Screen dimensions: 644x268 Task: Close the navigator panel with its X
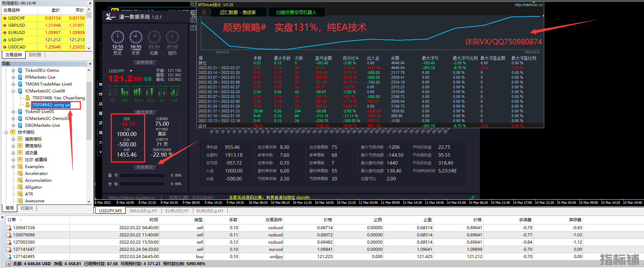[90, 64]
